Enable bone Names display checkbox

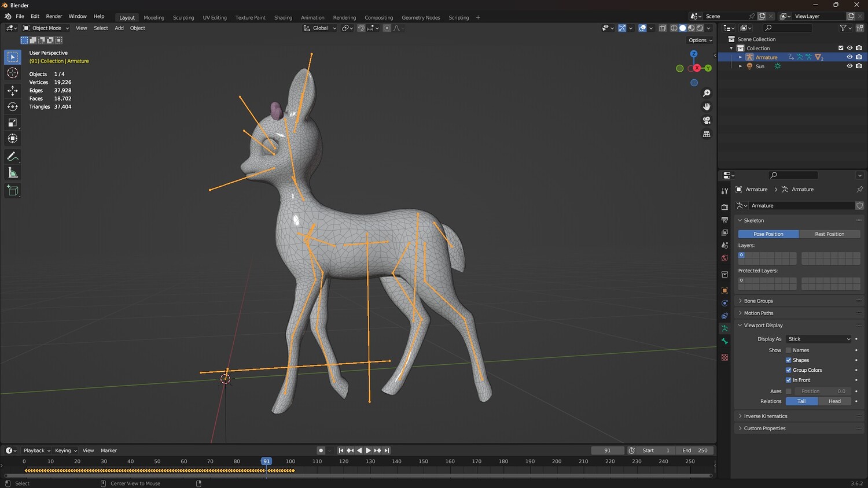[x=788, y=350]
